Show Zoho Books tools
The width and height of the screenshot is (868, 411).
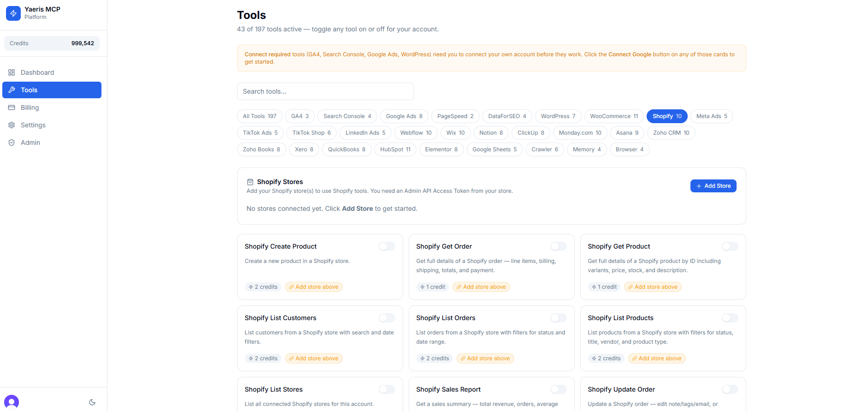262,149
